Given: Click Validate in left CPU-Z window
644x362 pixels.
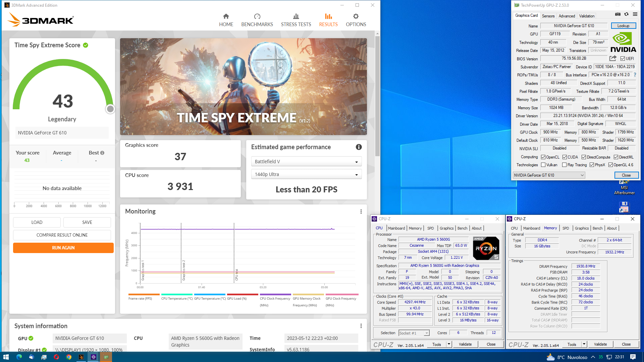Looking at the screenshot, I should (x=465, y=344).
